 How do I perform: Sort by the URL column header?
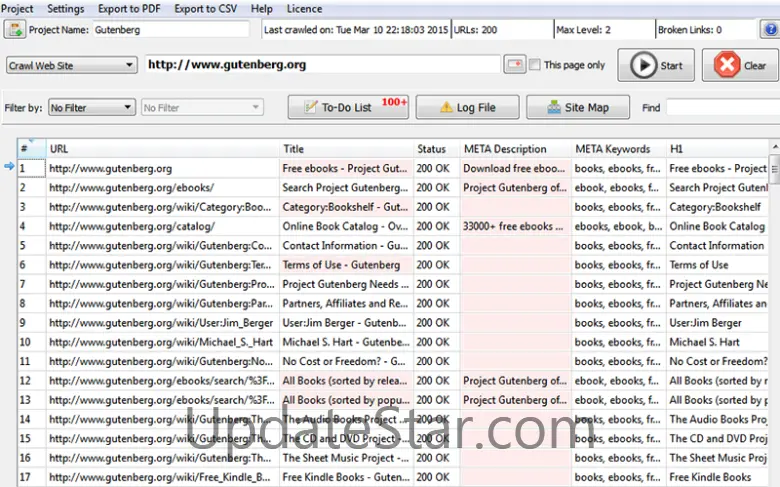click(x=163, y=149)
